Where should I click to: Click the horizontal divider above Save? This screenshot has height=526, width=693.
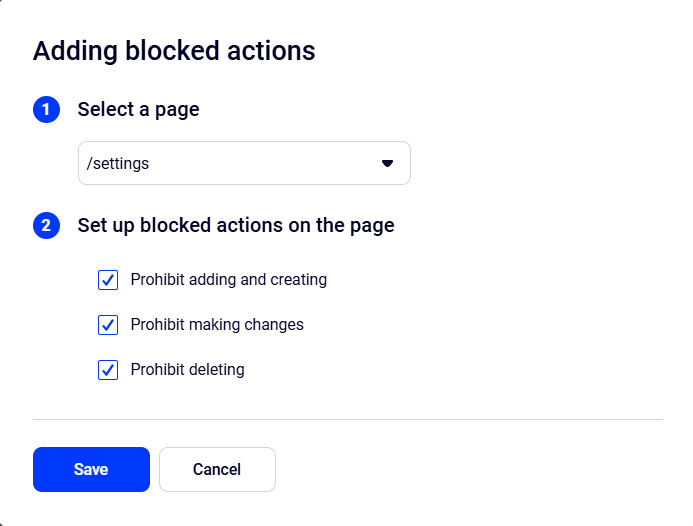click(347, 419)
